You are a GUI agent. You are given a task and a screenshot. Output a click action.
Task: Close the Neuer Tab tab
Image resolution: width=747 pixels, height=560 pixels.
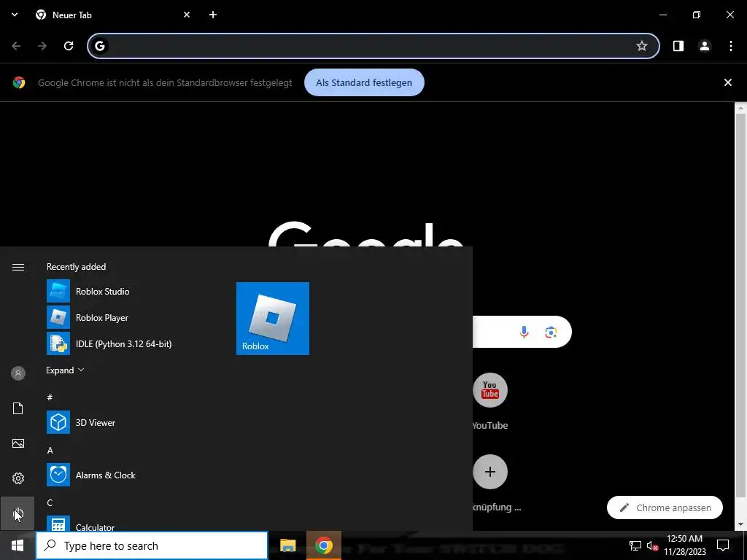pos(187,15)
